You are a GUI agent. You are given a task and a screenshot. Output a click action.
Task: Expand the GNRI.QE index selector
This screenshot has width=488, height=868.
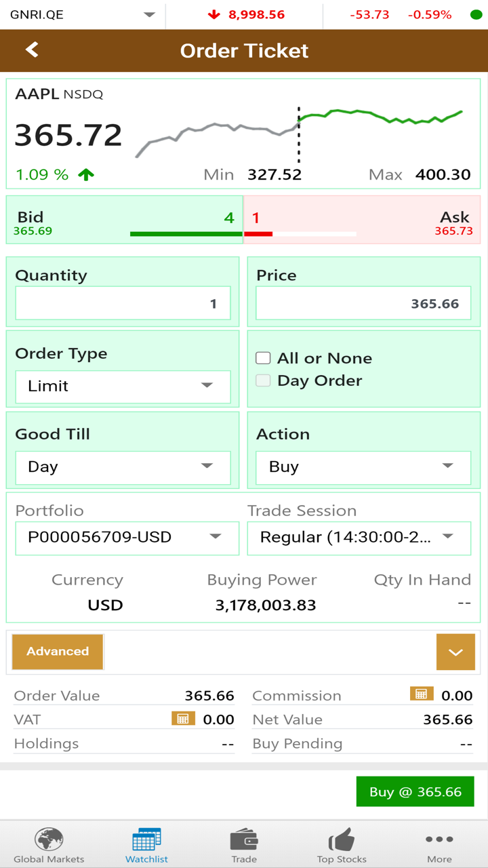point(149,14)
